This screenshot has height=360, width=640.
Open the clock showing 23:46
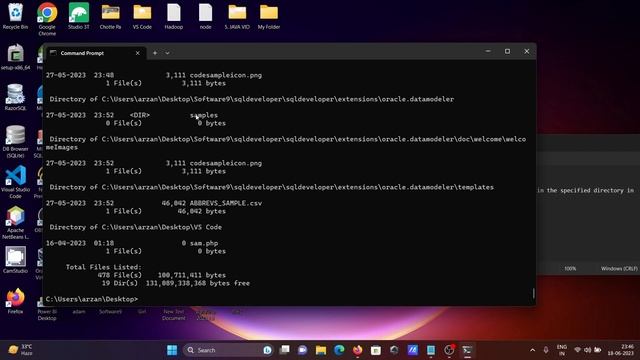pyautogui.click(x=620, y=350)
